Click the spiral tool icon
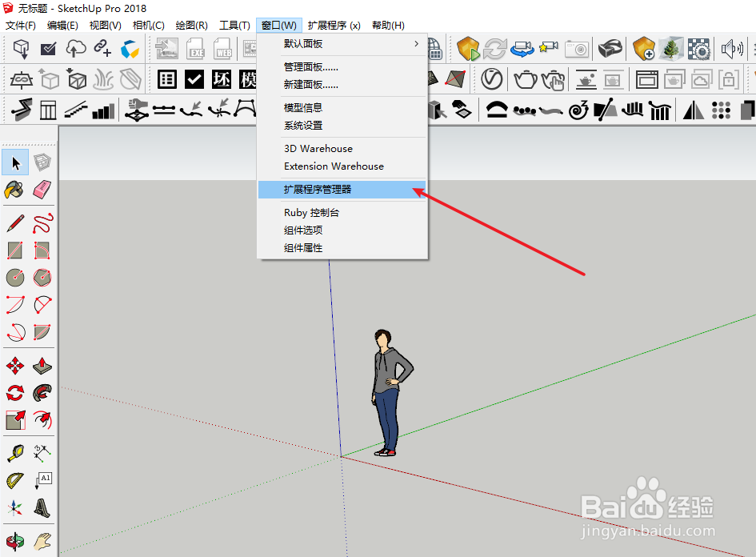This screenshot has height=557, width=756. point(578,110)
